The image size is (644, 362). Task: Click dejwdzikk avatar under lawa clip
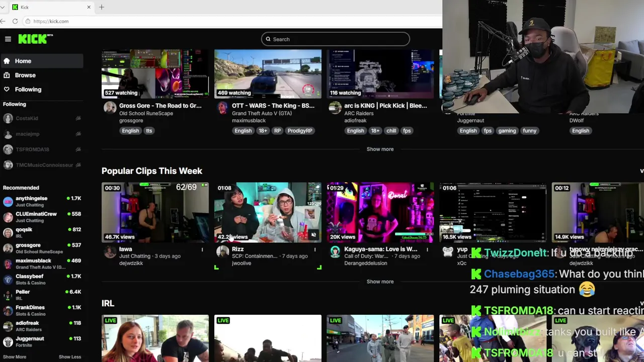(x=110, y=252)
